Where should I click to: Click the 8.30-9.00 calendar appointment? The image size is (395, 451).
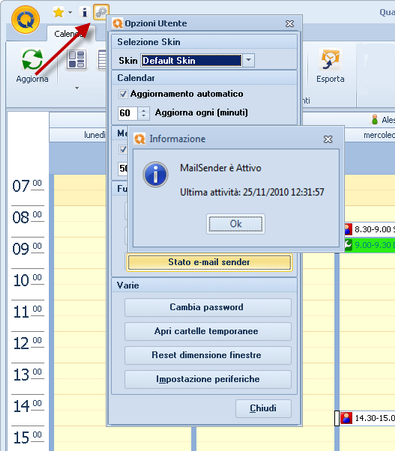tap(369, 229)
